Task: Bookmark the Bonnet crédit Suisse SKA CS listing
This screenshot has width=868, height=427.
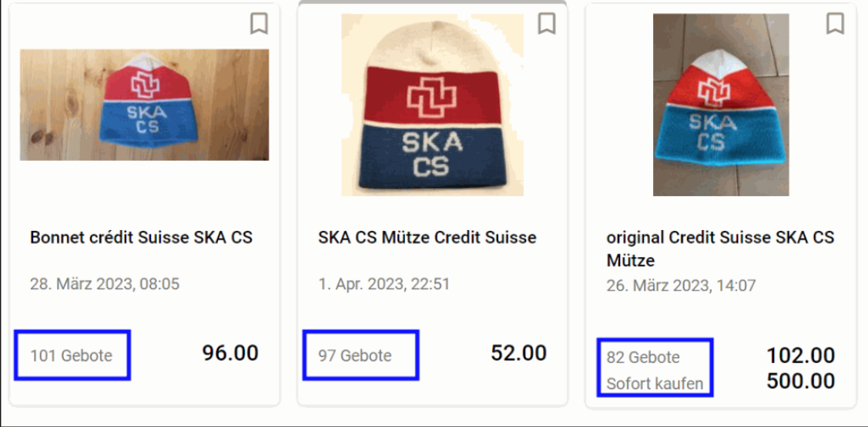Action: point(259,24)
